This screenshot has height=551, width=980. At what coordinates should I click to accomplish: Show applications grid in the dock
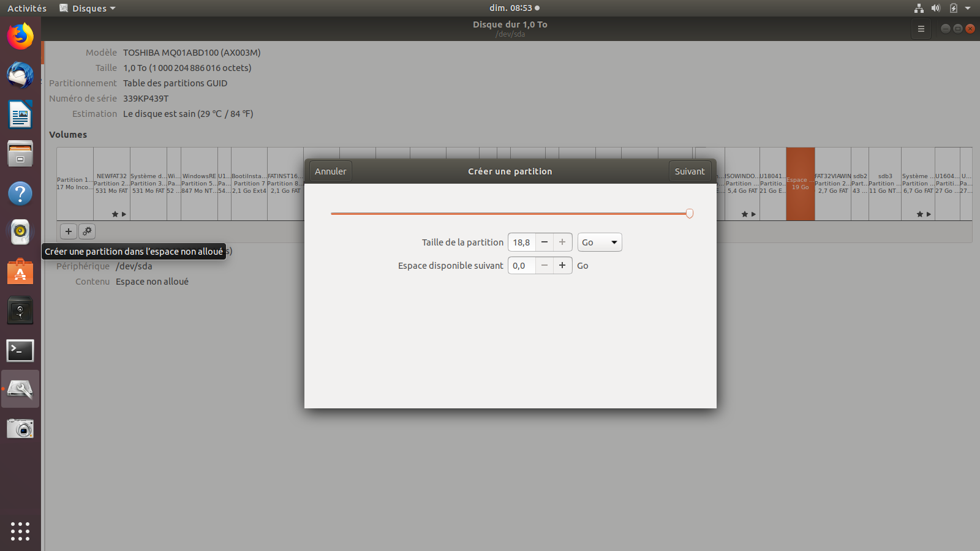point(20,531)
